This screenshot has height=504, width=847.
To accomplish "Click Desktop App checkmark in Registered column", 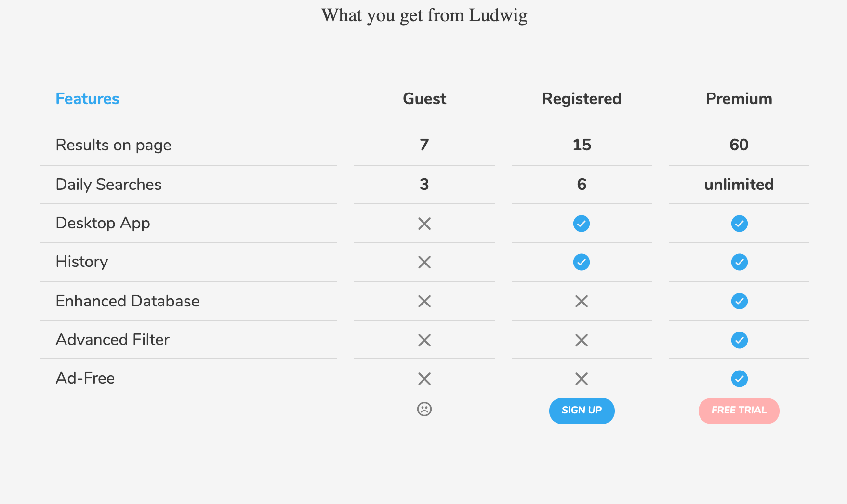I will tap(582, 224).
